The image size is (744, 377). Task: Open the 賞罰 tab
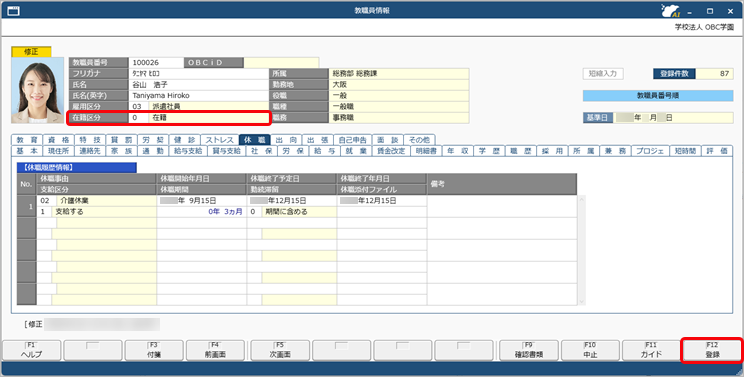[x=121, y=140]
